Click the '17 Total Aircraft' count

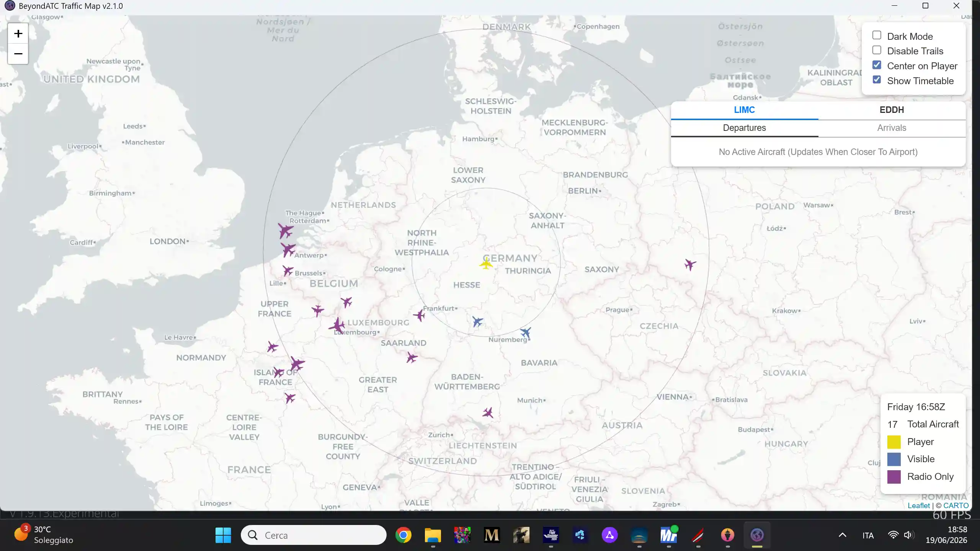point(923,424)
